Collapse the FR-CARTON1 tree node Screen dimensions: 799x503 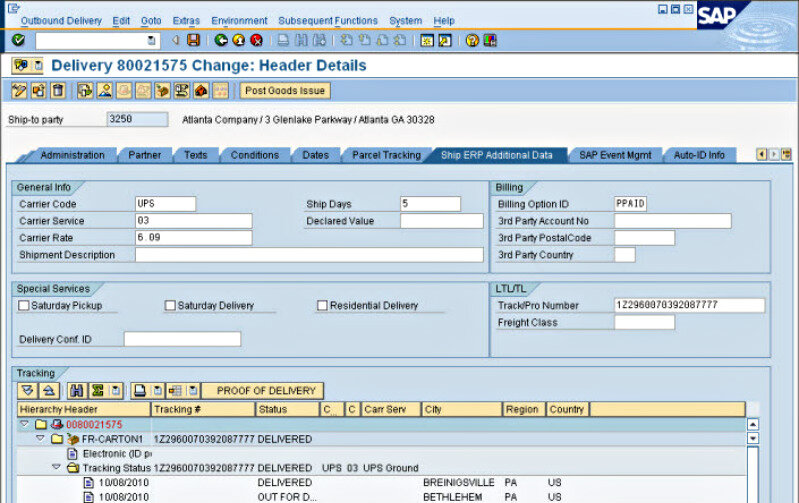[x=40, y=438]
